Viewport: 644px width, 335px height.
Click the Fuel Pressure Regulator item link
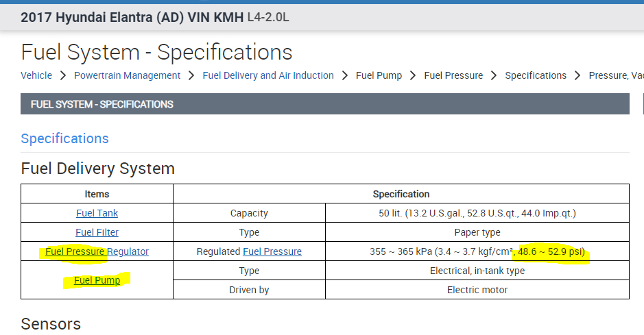[x=97, y=251]
